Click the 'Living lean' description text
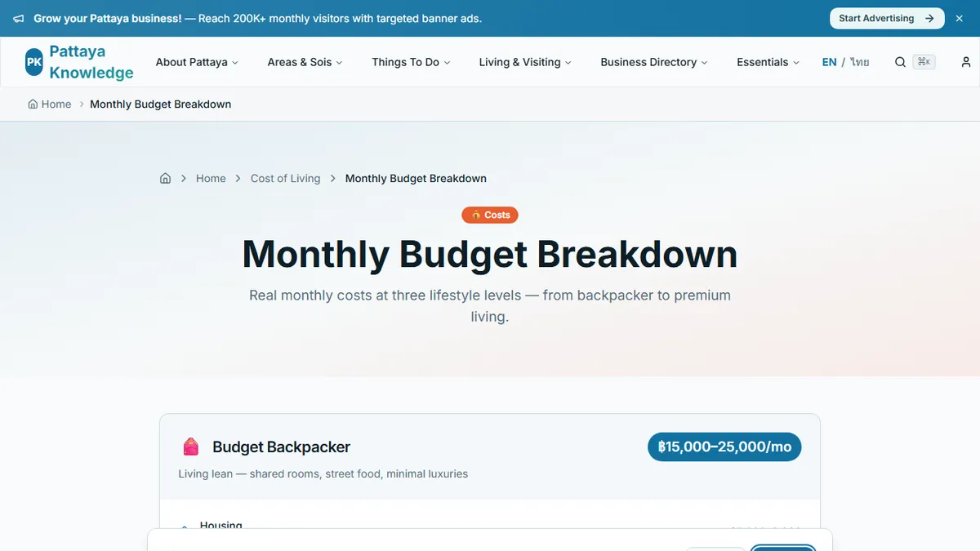The width and height of the screenshot is (980, 551). (x=323, y=473)
